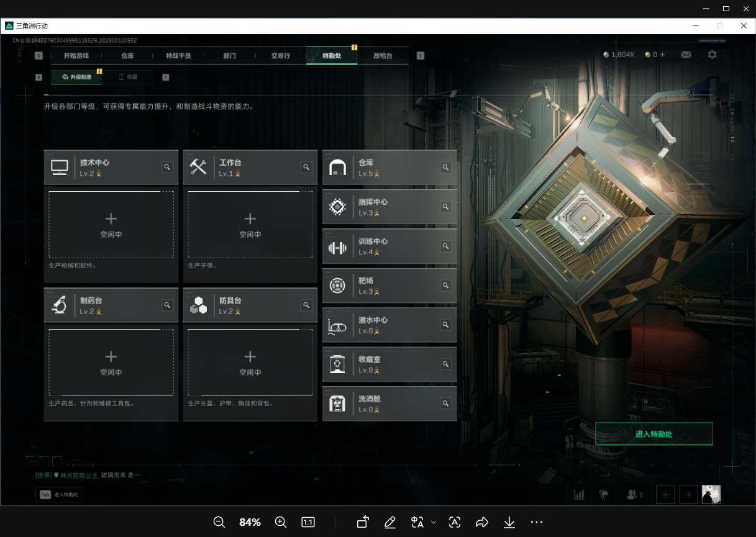Image resolution: width=756 pixels, height=537 pixels.
Task: Open the 仓库 tab in top navigation
Action: [127, 55]
